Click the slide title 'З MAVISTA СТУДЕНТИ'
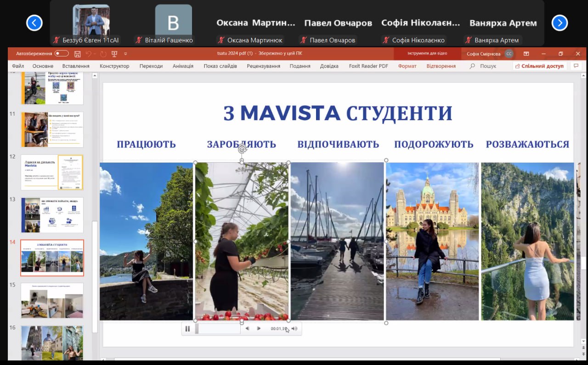The width and height of the screenshot is (588, 365). click(x=338, y=113)
